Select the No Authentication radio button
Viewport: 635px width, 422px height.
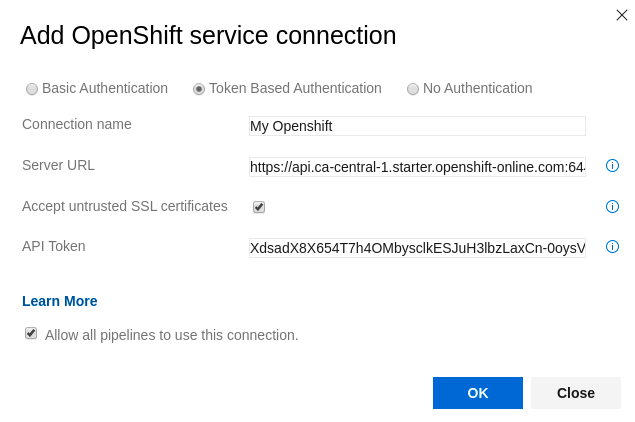tap(413, 89)
